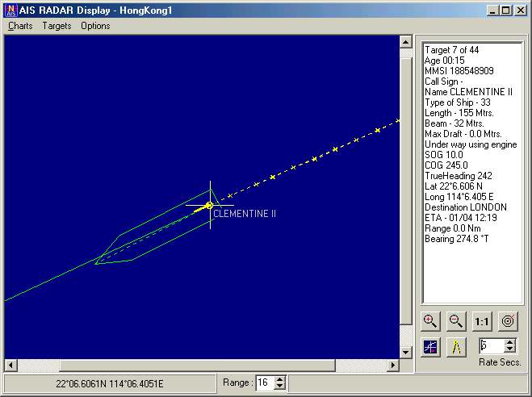Select the CLEMENTINE II ship target marker
This screenshot has height=397, width=532.
(x=209, y=205)
